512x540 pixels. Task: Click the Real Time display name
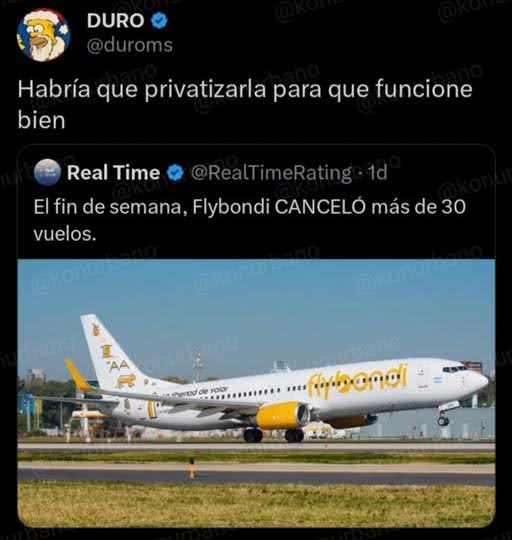(114, 173)
